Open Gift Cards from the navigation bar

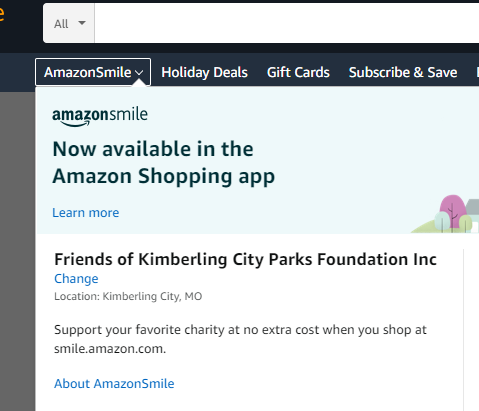[298, 72]
